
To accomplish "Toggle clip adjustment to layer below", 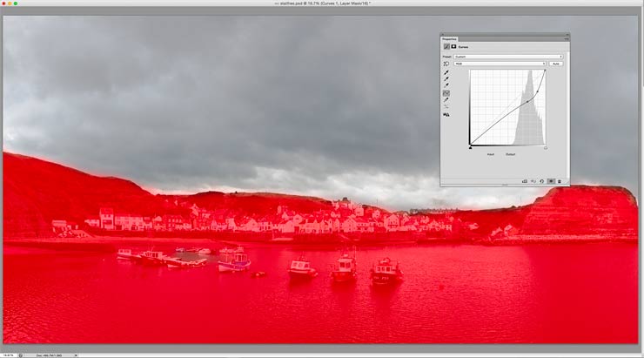I will [525, 181].
